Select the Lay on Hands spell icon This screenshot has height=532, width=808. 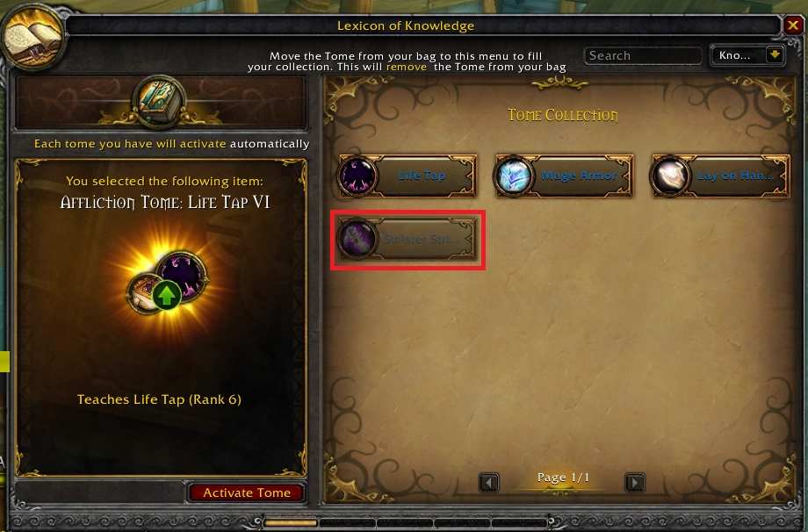point(670,176)
